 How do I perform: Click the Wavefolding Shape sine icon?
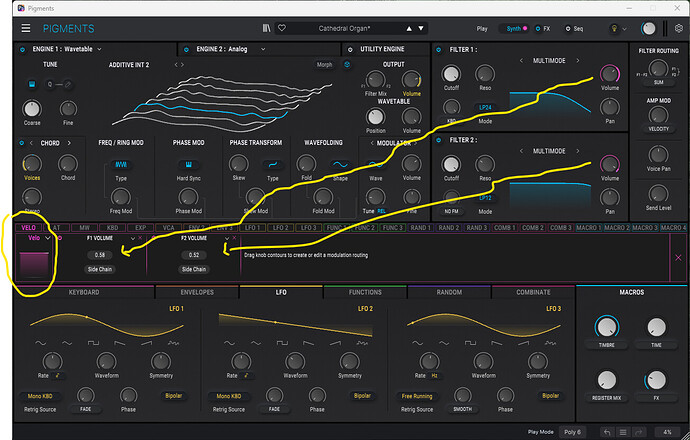pyautogui.click(x=340, y=165)
